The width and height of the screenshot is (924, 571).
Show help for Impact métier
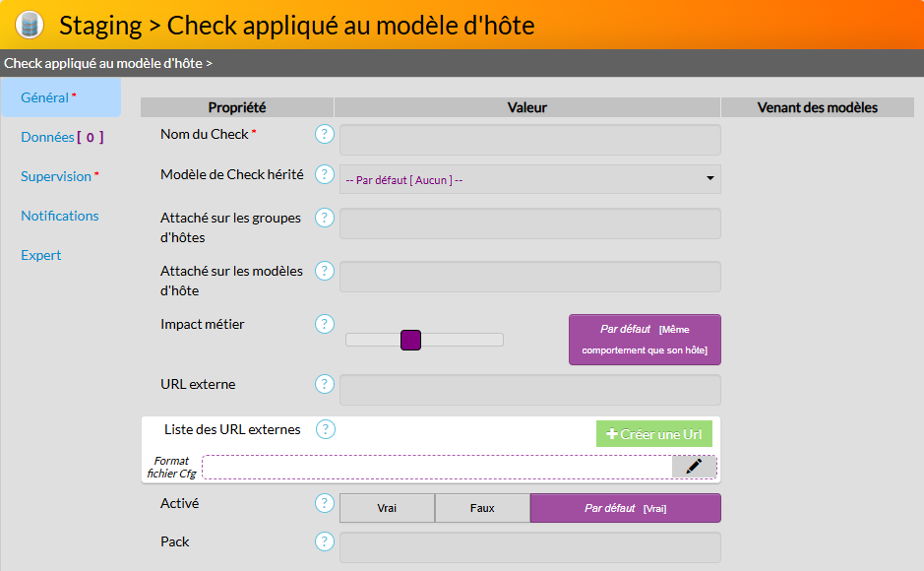[x=325, y=324]
